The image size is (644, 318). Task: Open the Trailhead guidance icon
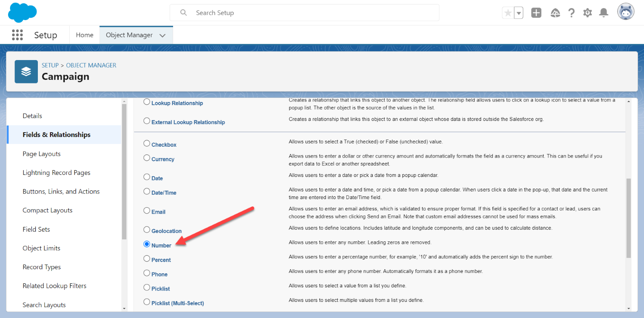pos(555,13)
